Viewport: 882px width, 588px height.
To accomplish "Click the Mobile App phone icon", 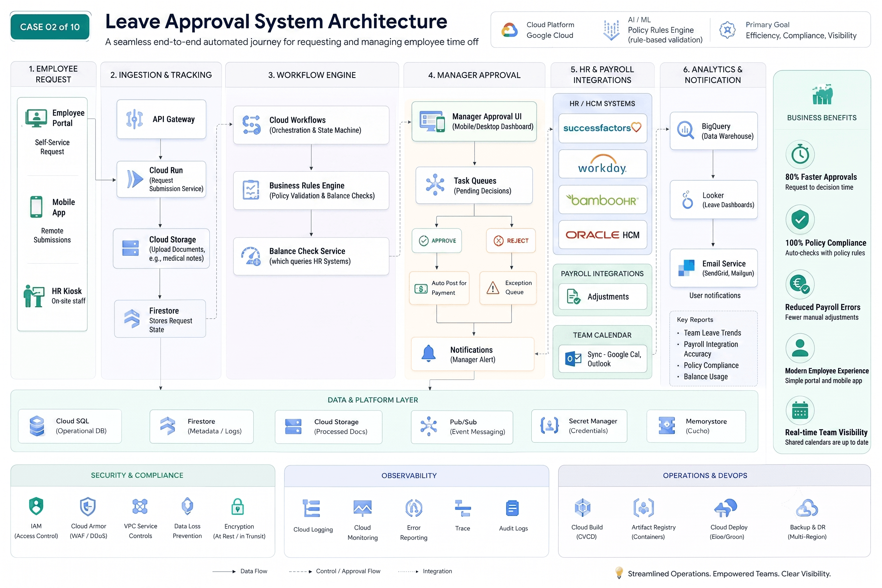I will click(36, 206).
